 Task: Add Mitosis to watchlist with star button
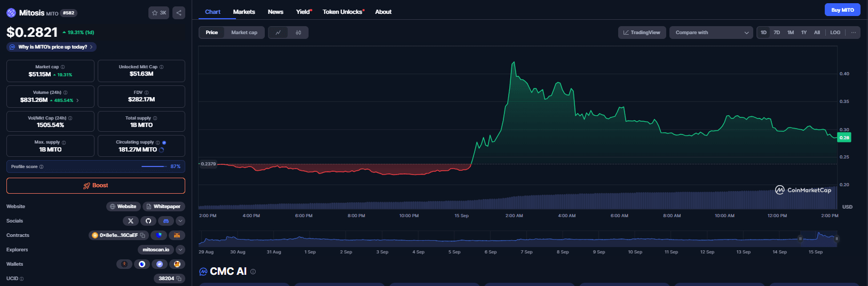click(x=159, y=13)
